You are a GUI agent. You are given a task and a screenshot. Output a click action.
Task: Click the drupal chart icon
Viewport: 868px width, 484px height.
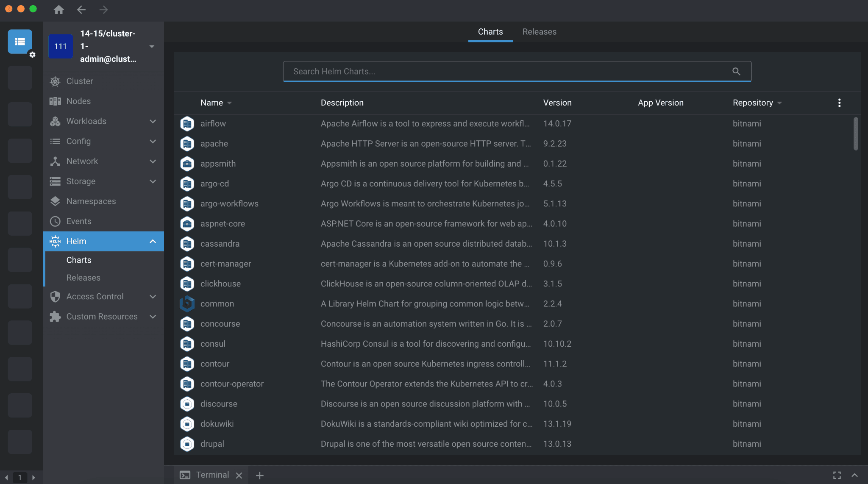point(187,444)
